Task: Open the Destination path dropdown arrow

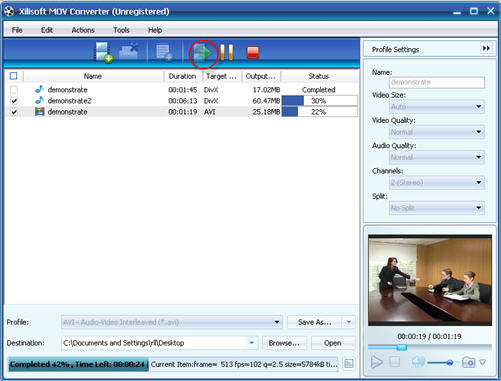Action: (252, 343)
